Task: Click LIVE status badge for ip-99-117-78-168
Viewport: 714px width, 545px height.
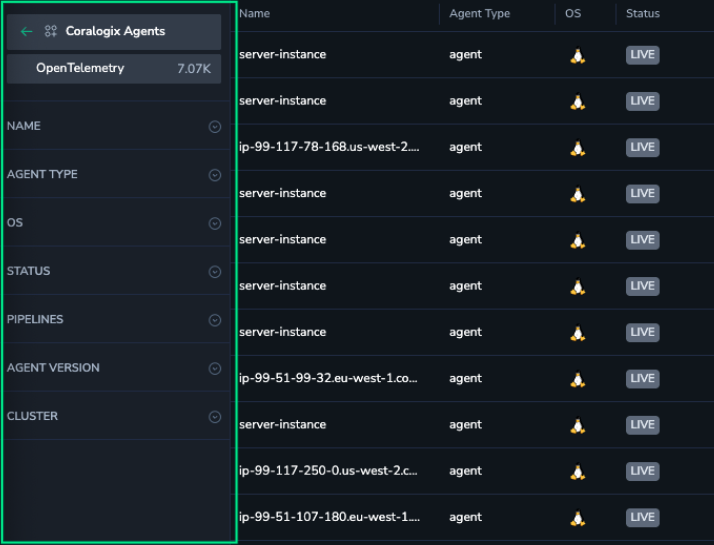Action: (642, 147)
